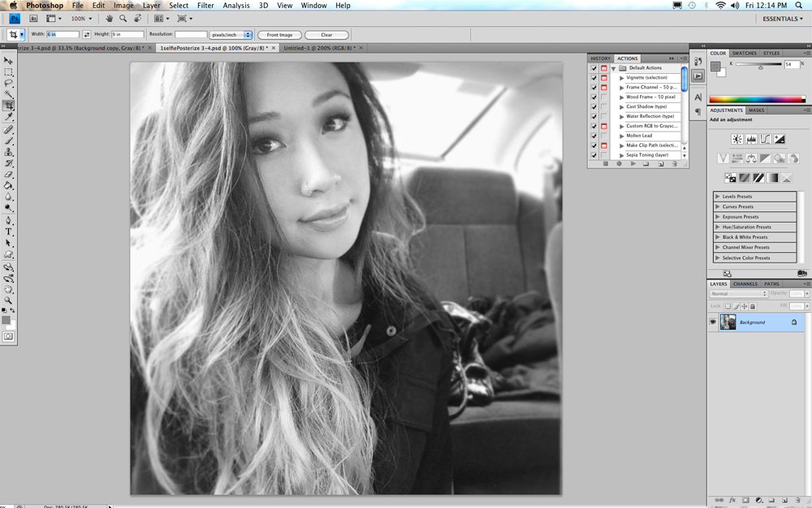Select the Move tool
The image size is (812, 508).
[x=8, y=61]
